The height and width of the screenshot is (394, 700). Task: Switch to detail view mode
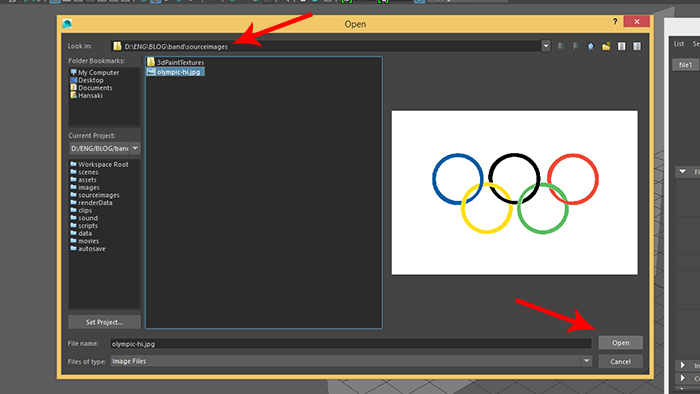[637, 46]
